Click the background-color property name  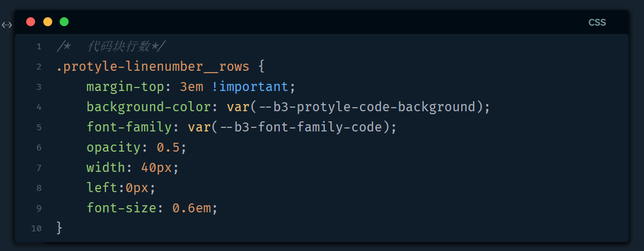[151, 107]
